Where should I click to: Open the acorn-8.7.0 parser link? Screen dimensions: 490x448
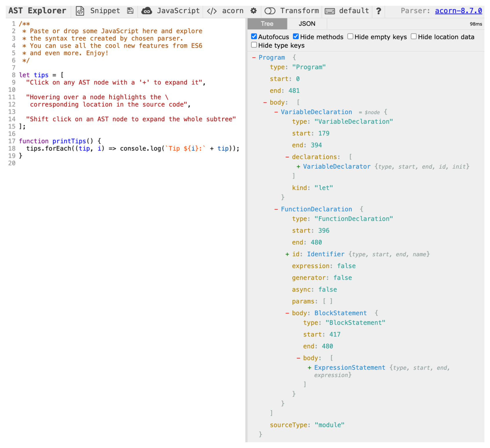pyautogui.click(x=458, y=11)
